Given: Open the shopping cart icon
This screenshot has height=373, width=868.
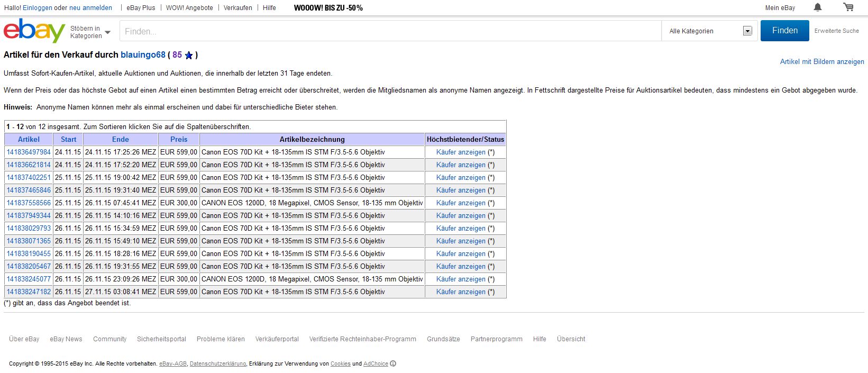Looking at the screenshot, I should coord(848,7).
